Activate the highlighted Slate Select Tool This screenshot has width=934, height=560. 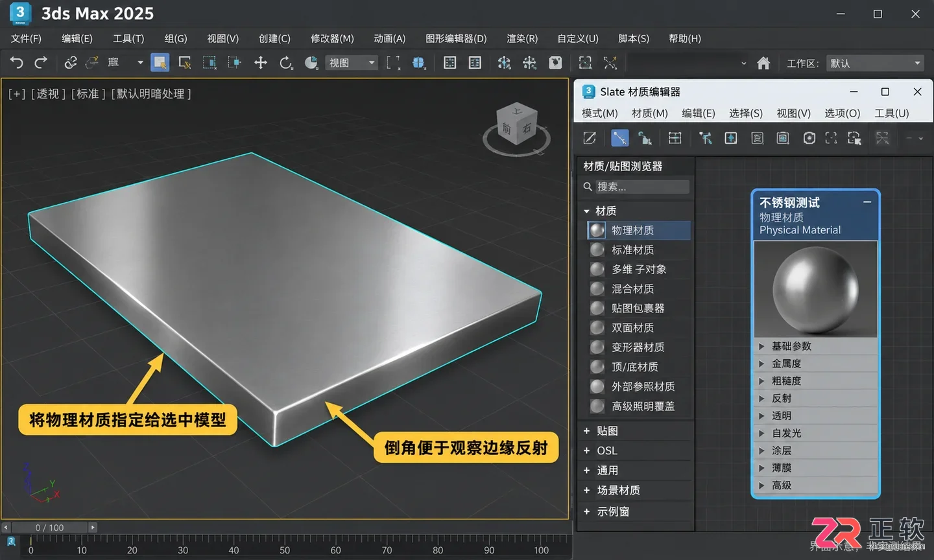point(619,138)
